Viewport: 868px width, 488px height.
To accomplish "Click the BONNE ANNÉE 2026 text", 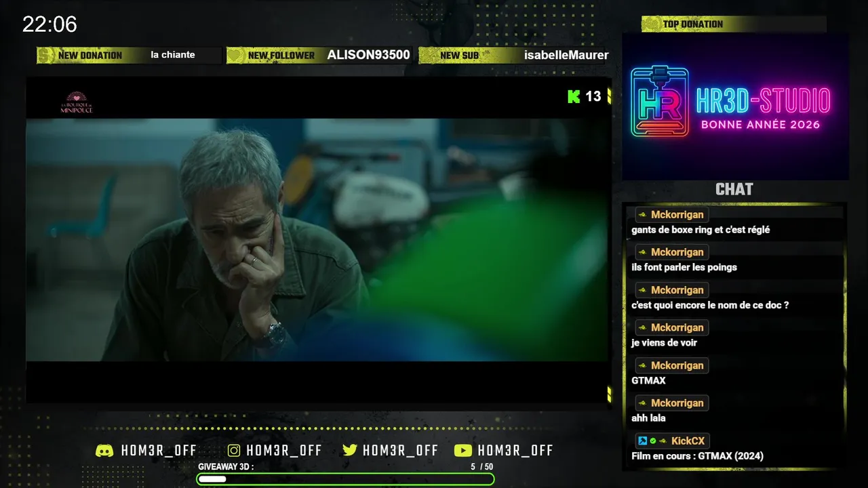I will (x=761, y=125).
